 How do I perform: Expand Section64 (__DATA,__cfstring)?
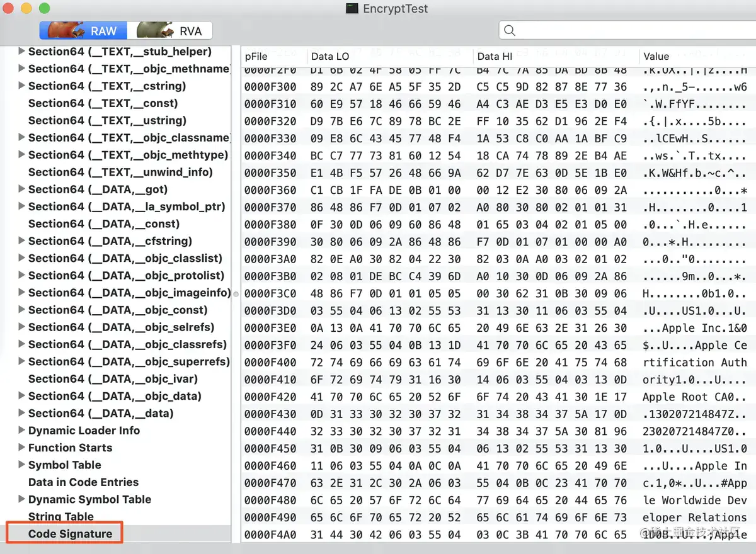click(x=22, y=240)
